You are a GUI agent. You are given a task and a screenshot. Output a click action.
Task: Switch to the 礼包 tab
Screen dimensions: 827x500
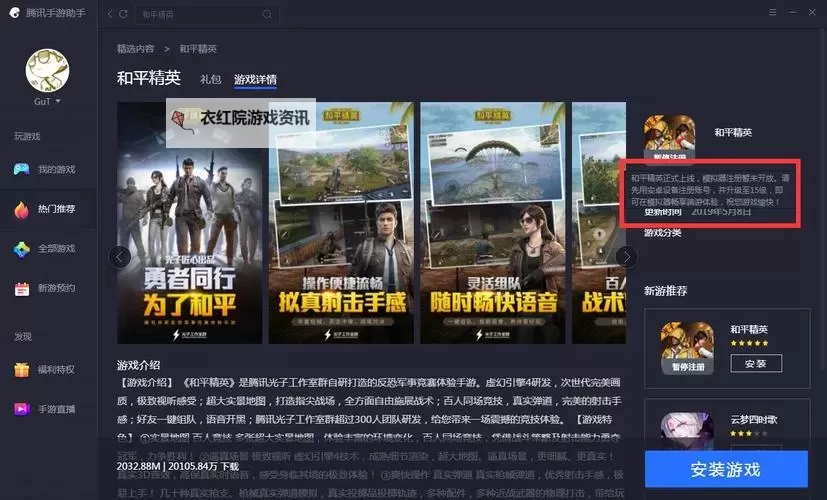tap(210, 79)
